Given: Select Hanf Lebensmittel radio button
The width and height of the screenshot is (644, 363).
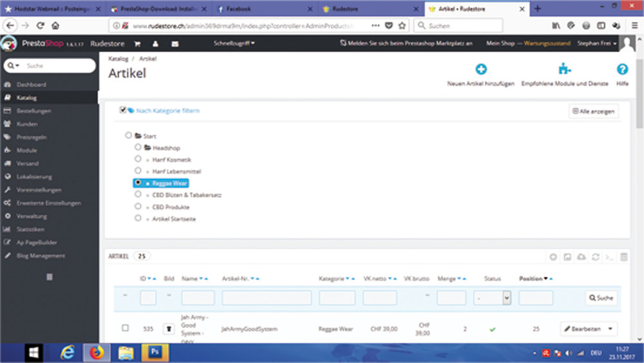Looking at the screenshot, I should click(x=138, y=171).
